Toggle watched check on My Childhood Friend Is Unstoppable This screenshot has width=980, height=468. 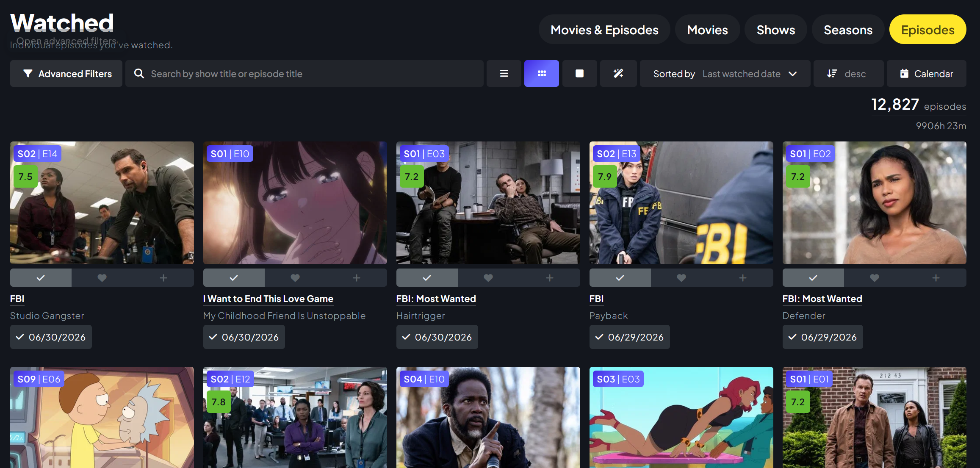tap(234, 278)
